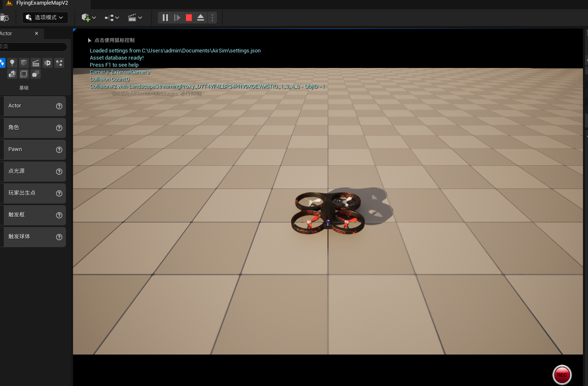Pause the running simulation
The image size is (588, 386).
coord(165,17)
